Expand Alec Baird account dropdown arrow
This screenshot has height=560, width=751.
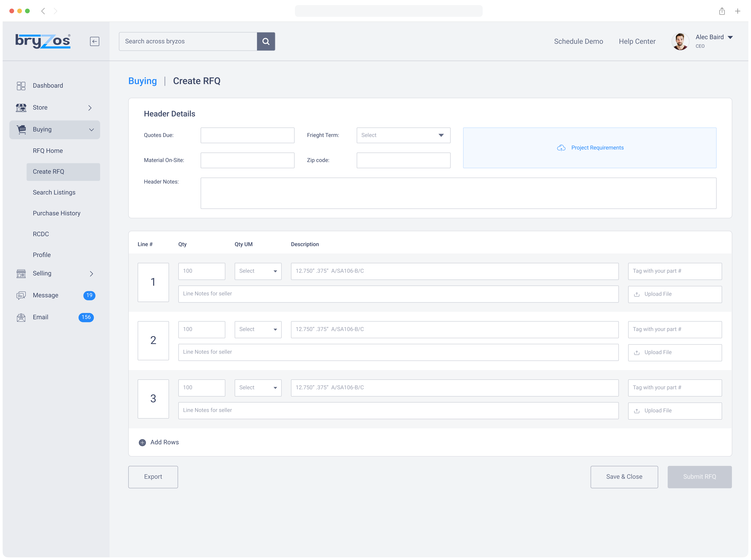click(x=730, y=37)
